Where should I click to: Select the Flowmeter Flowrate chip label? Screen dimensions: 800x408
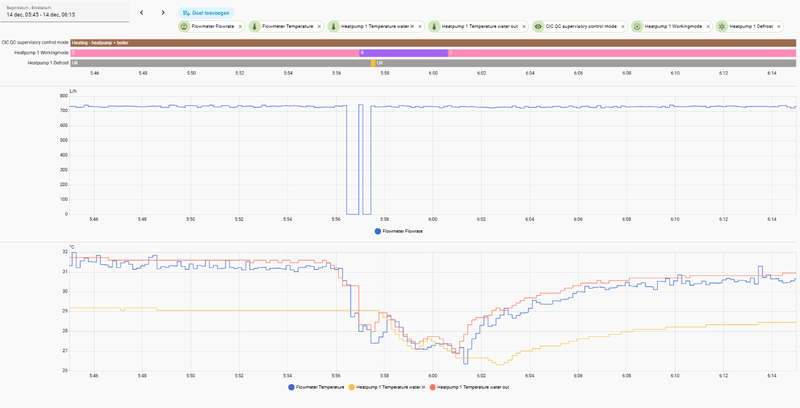click(213, 27)
